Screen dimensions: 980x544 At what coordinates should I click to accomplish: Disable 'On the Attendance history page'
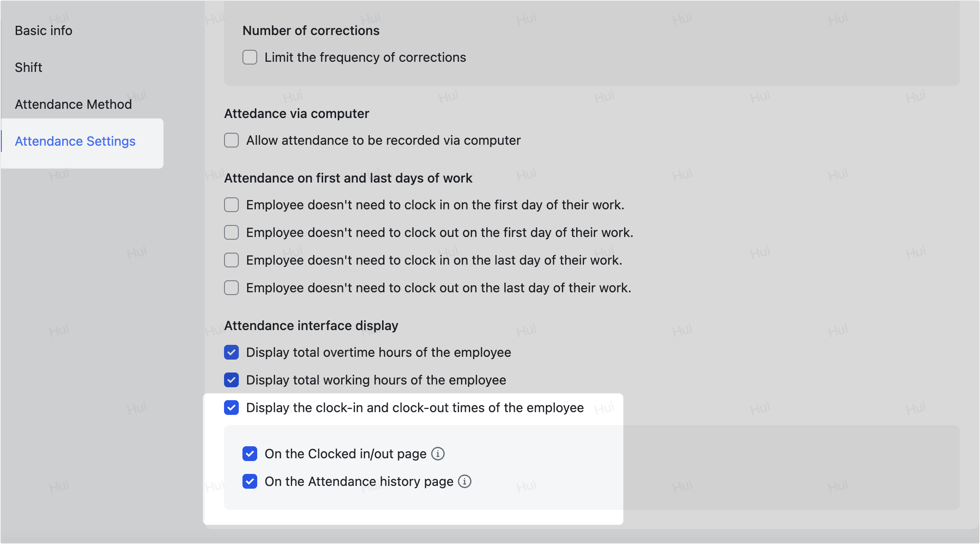tap(249, 481)
